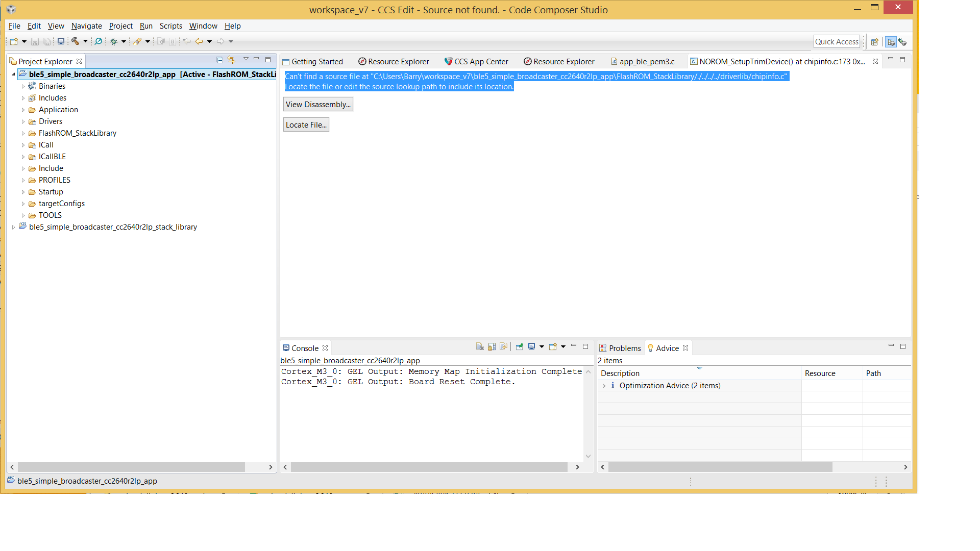
Task: Open the Perspective button next to Quick Access
Action: pyautogui.click(x=874, y=42)
